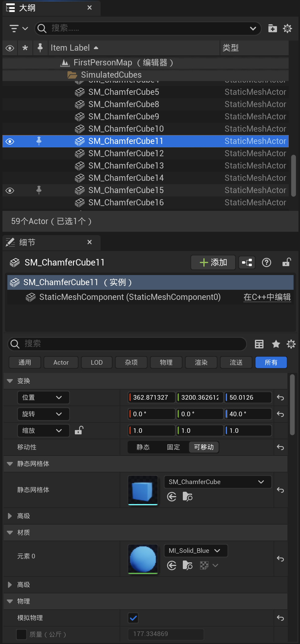Enable the mass (kg) override checkbox
Screen dimensions: 300x644
point(21,634)
